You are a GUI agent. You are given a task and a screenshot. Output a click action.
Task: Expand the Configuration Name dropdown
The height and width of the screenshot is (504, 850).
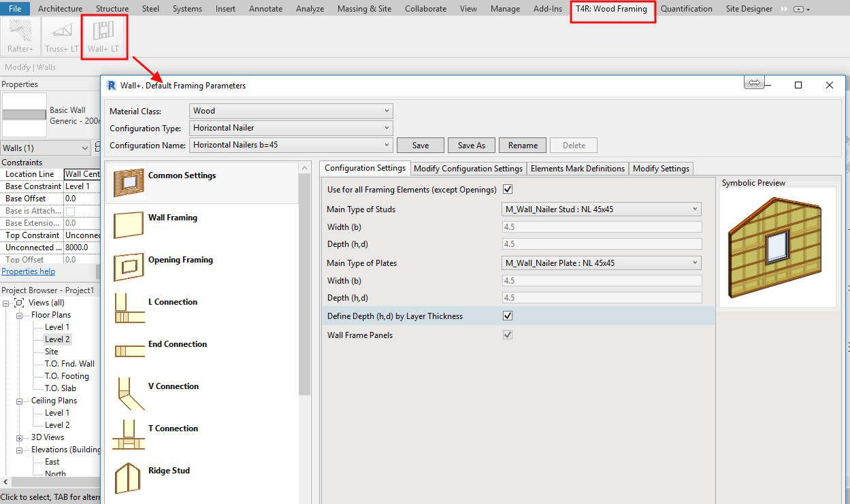pos(291,145)
